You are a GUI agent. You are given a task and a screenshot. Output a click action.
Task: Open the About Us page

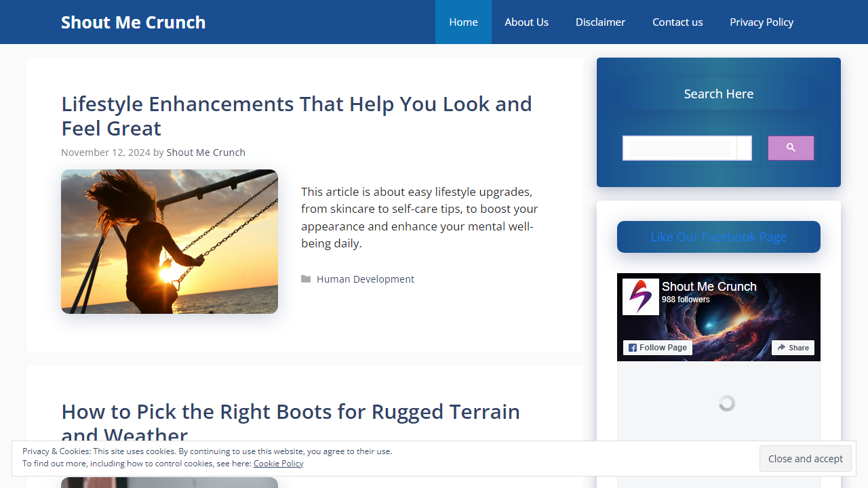[526, 22]
